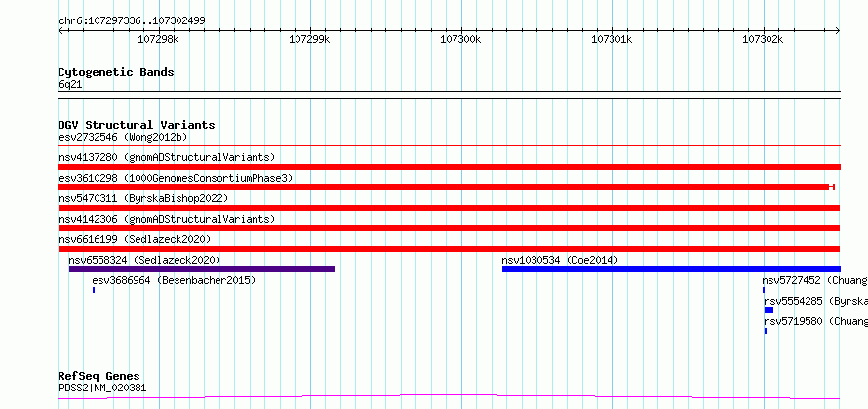
Task: Open esv3610298 1000GenomesConsortiumPhase3 label
Action: tap(176, 178)
